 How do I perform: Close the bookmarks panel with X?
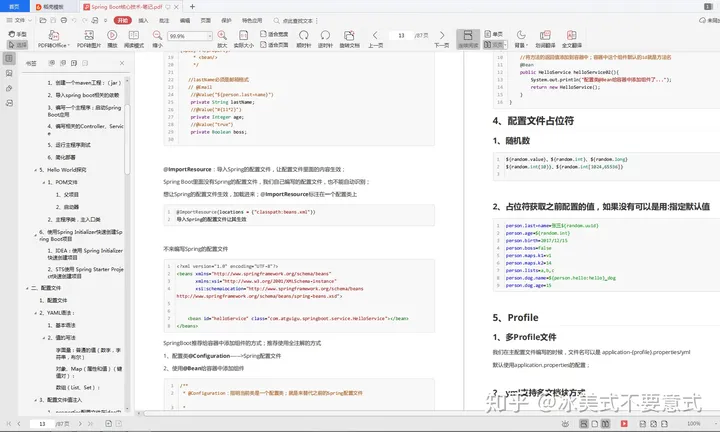click(x=122, y=63)
